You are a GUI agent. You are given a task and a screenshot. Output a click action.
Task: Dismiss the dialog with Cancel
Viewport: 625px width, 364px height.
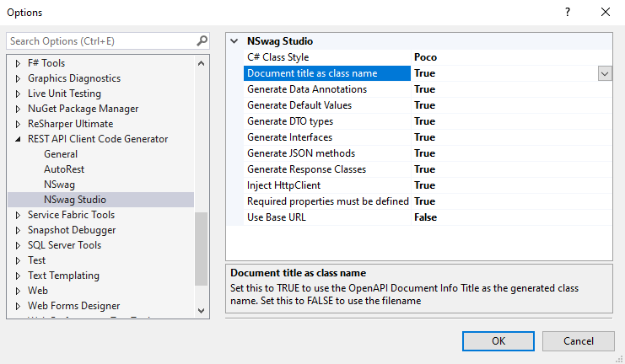[x=579, y=341]
